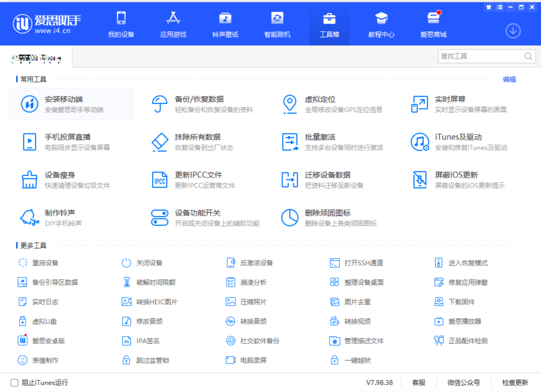Image resolution: width=541 pixels, height=392 pixels.
Task: Open the 迁移设备数据 transfer icon
Action: (x=290, y=180)
